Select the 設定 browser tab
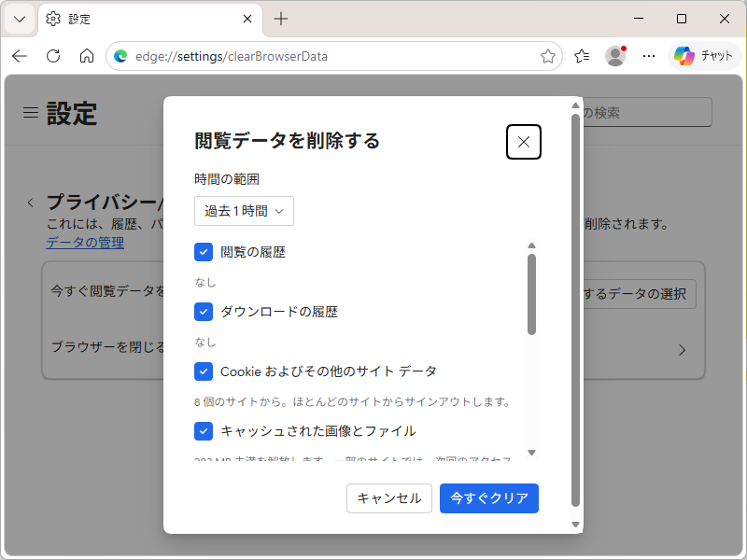747x560 pixels. point(140,19)
